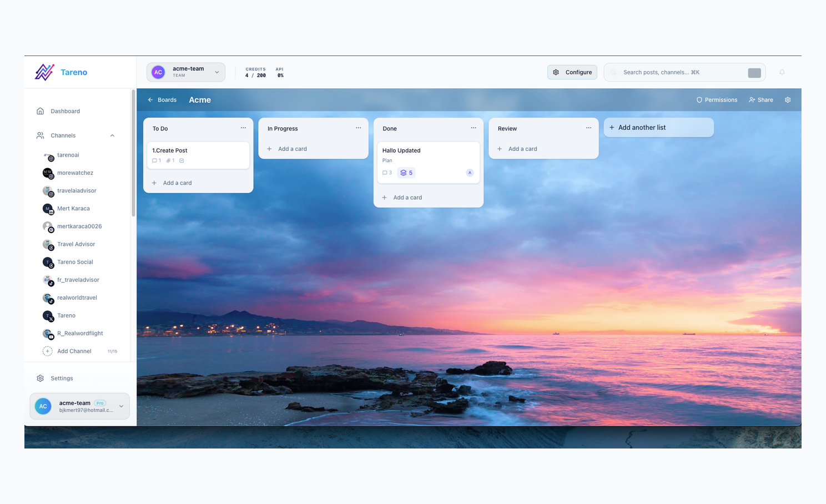The image size is (826, 504).
Task: Click the Plan label on Hallo Updated
Action: [x=387, y=160]
